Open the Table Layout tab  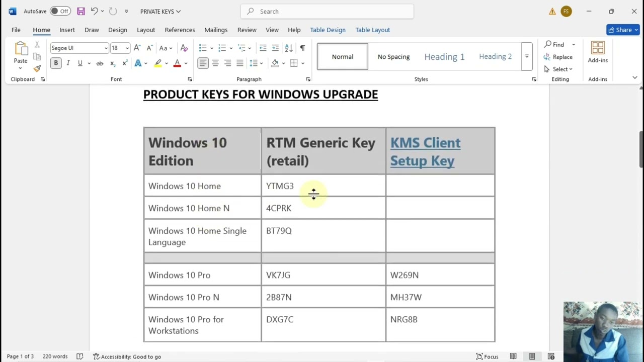point(372,30)
